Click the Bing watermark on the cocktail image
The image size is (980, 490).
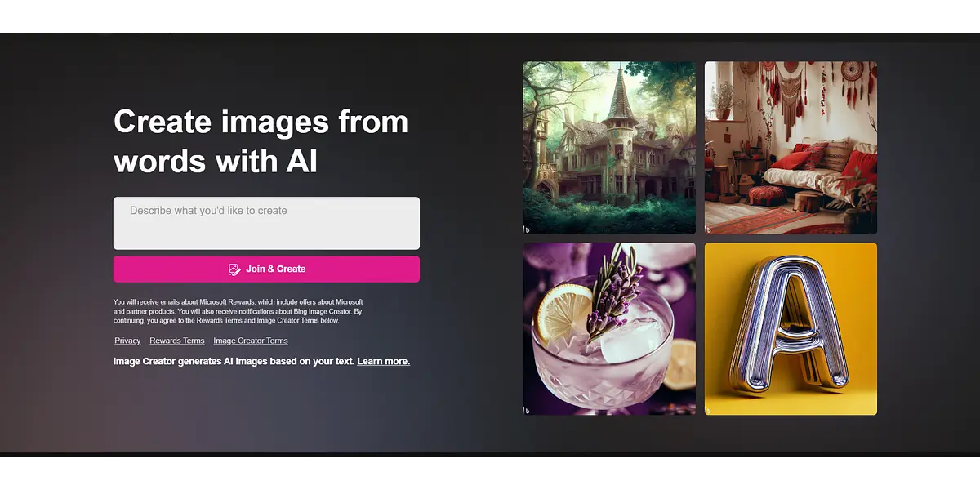(527, 410)
